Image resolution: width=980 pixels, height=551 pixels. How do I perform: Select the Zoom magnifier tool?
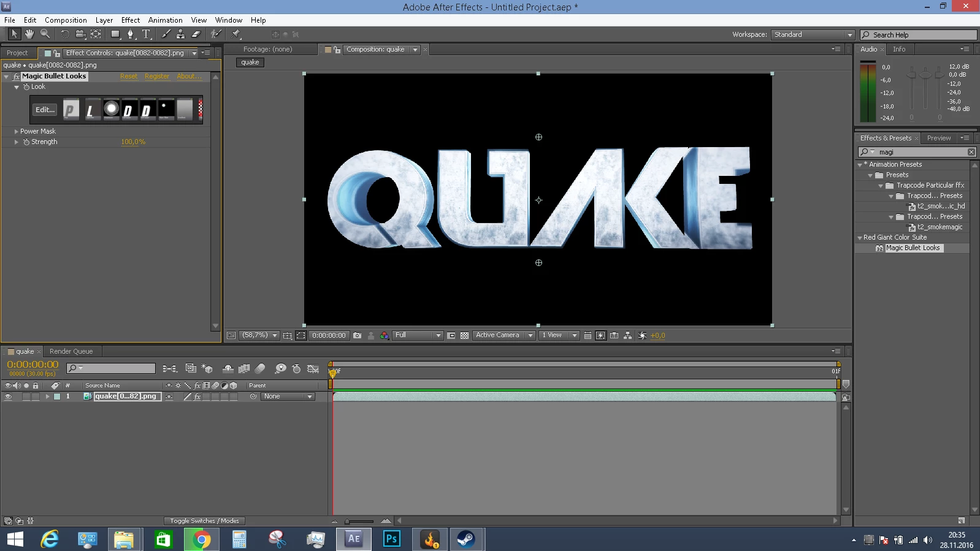click(45, 34)
